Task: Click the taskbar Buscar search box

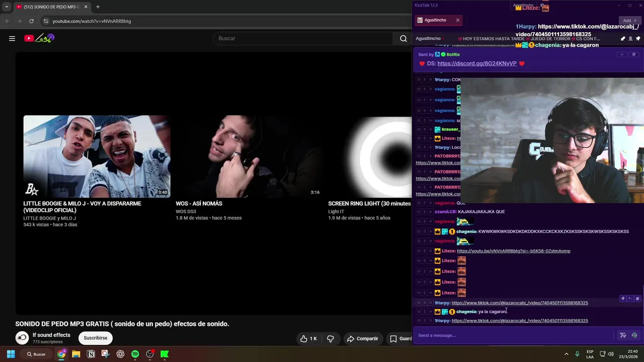Action: 36,354
